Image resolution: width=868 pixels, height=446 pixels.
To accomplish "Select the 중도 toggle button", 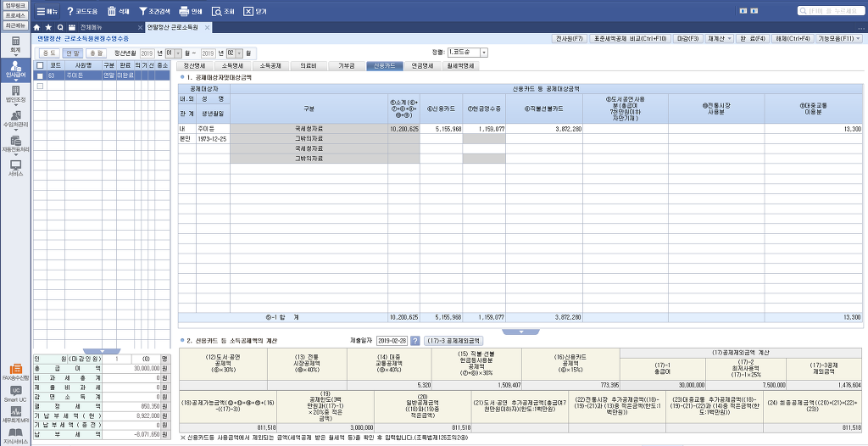I will tap(50, 53).
